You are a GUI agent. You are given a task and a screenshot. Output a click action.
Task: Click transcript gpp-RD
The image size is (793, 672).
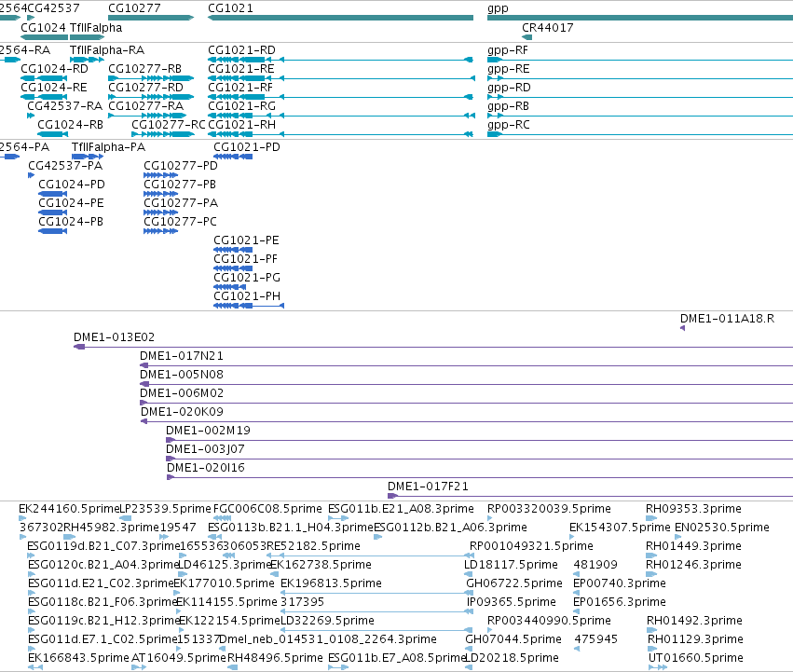point(509,88)
